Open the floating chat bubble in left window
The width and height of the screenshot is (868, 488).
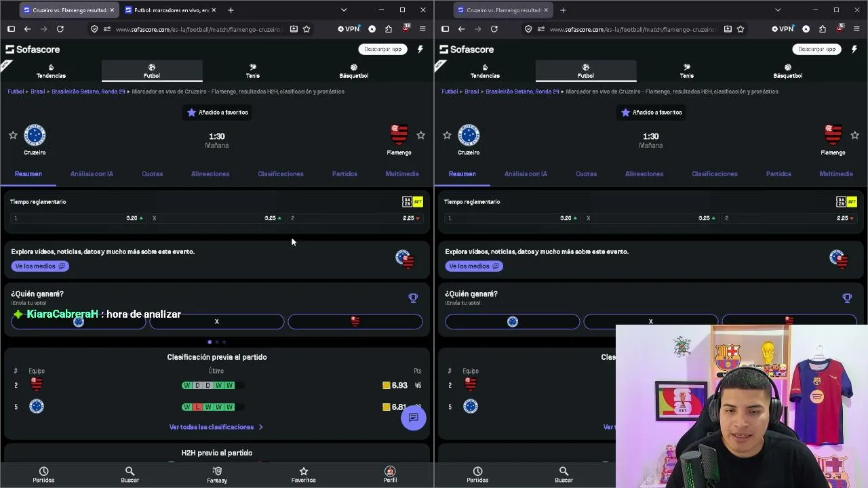(x=414, y=418)
